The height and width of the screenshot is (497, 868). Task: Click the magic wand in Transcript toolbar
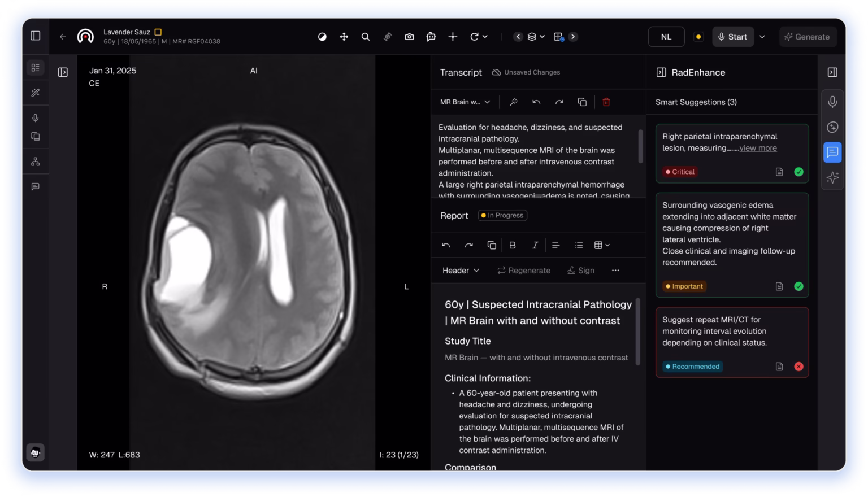pos(514,102)
